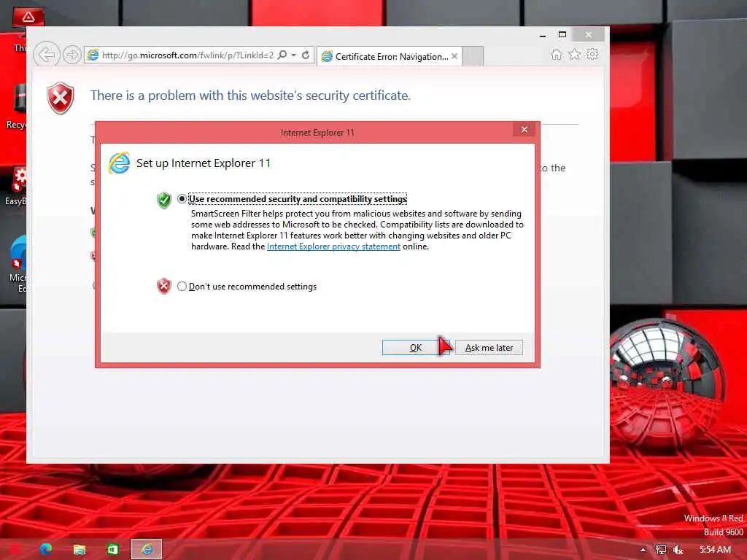Click the page icon in the address bar
747x560 pixels.
[93, 55]
